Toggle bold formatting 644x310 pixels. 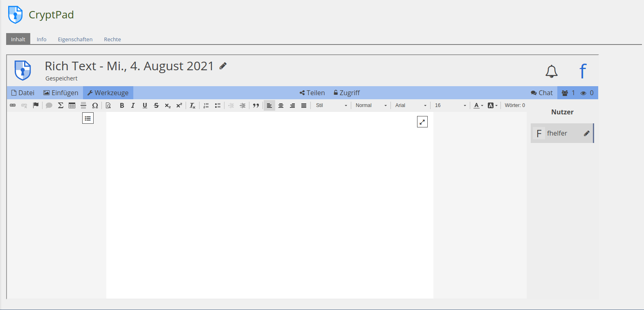pyautogui.click(x=122, y=105)
